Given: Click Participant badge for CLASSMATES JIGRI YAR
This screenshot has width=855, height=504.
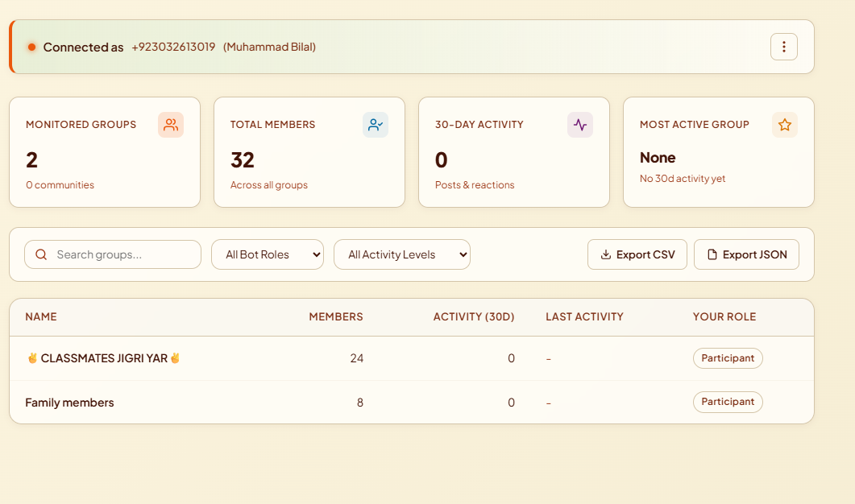Looking at the screenshot, I should tap(728, 358).
